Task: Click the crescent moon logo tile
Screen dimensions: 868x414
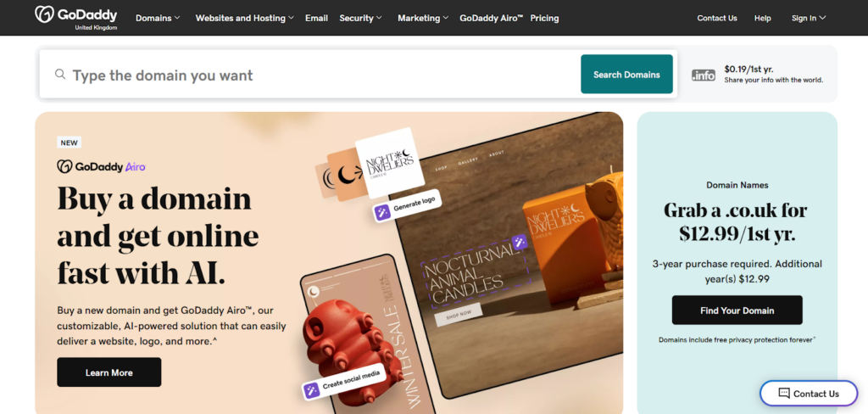Action: [x=347, y=175]
